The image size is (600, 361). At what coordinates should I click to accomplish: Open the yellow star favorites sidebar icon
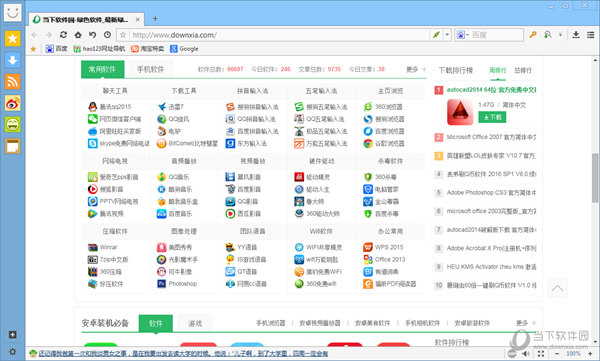coord(13,38)
